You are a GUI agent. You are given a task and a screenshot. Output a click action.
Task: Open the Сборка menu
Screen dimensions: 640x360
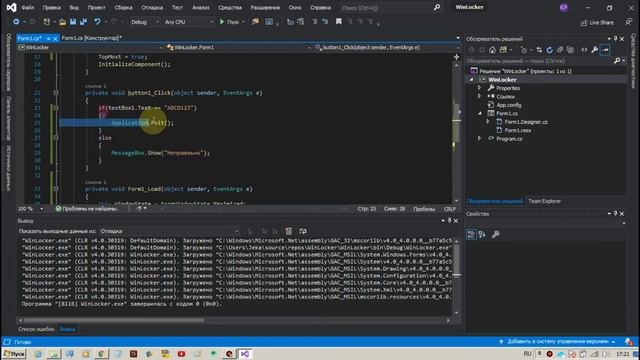pos(123,7)
